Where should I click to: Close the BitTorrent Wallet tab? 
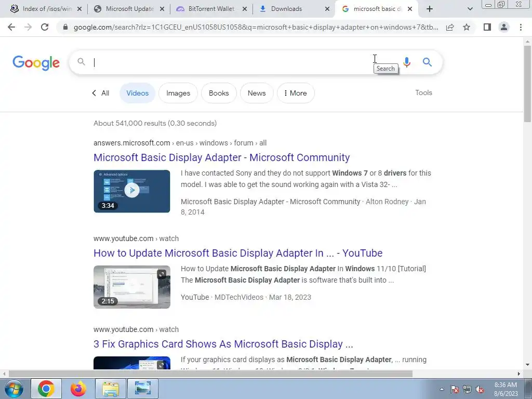pyautogui.click(x=245, y=9)
